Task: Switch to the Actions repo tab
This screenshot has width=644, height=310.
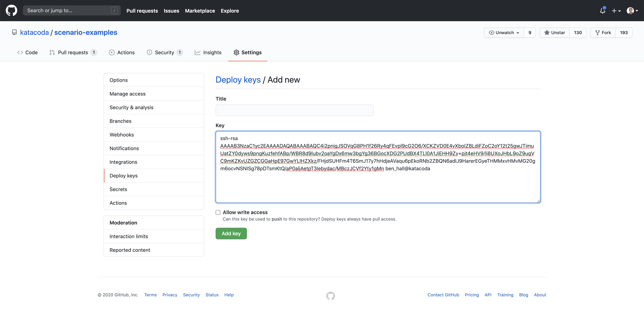Action: tap(122, 52)
